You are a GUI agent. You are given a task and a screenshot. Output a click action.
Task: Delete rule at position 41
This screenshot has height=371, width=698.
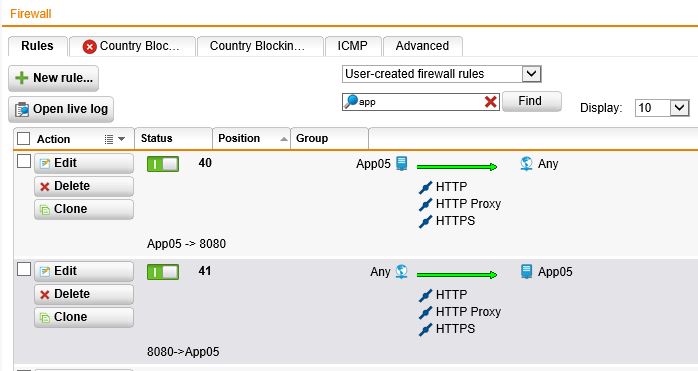[84, 294]
